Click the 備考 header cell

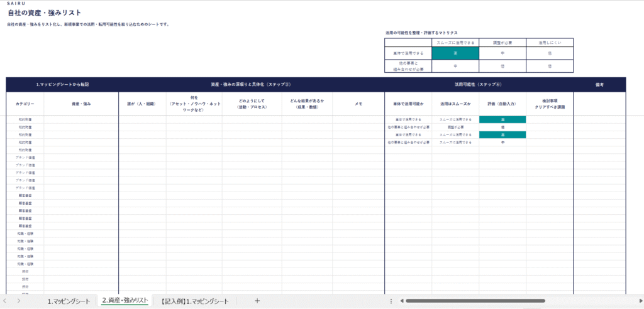coord(599,84)
